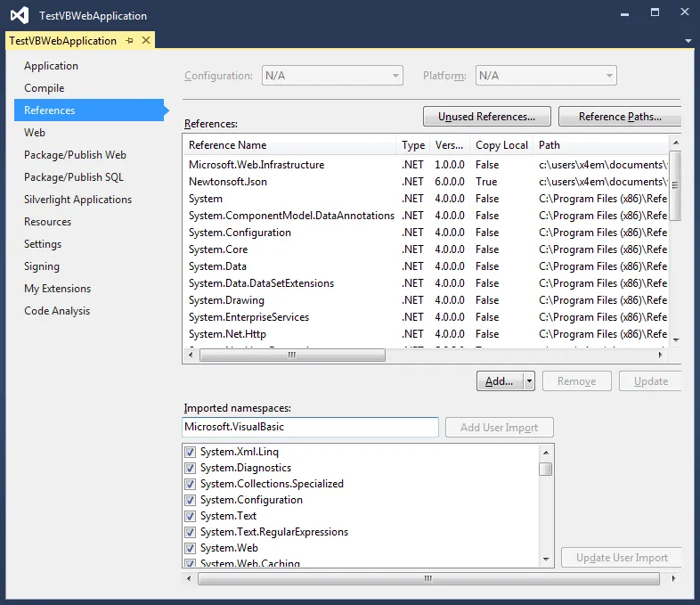Click the namespaces list scrollbar thumb

click(546, 470)
